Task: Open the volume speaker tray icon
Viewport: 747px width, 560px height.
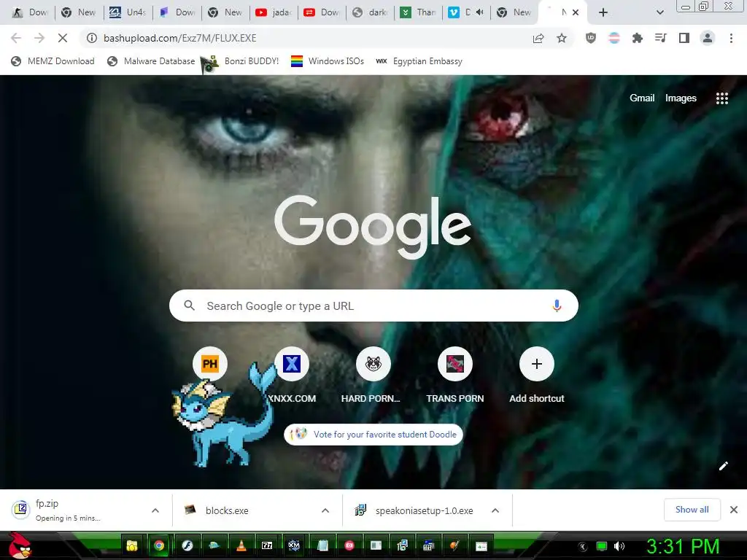Action: tap(619, 546)
